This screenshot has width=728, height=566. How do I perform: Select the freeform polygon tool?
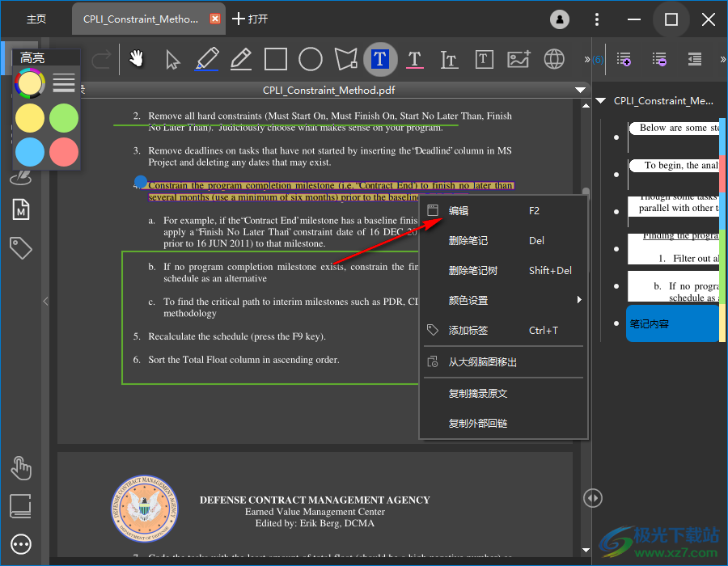pyautogui.click(x=346, y=59)
